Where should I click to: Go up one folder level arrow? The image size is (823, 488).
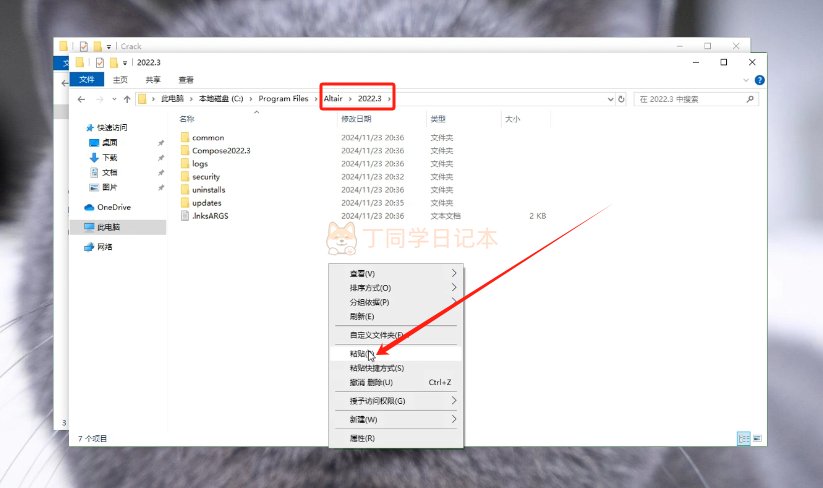coord(127,99)
